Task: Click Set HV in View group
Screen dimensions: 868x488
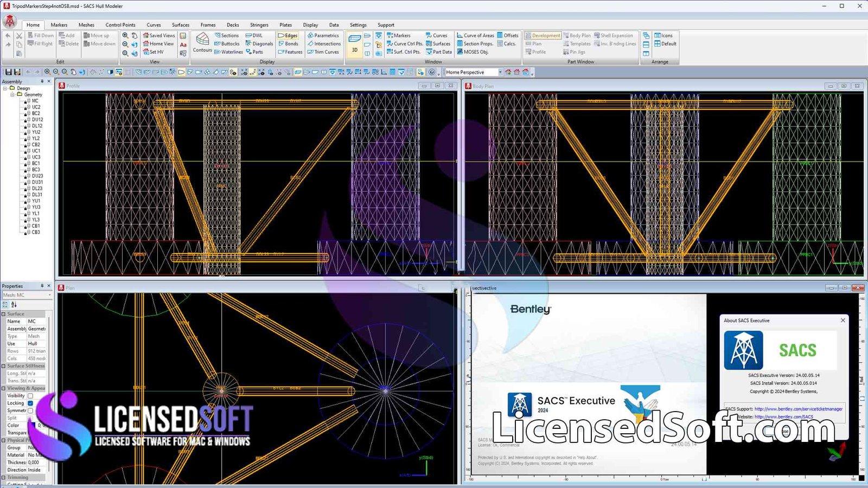Action: click(x=153, y=52)
